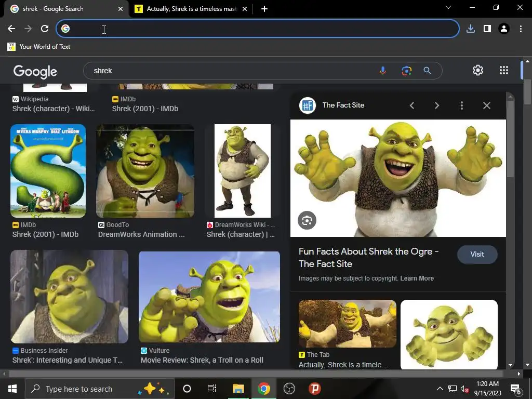This screenshot has height=399, width=532.
Task: Open the Chrome profile avatar
Action: [504, 29]
